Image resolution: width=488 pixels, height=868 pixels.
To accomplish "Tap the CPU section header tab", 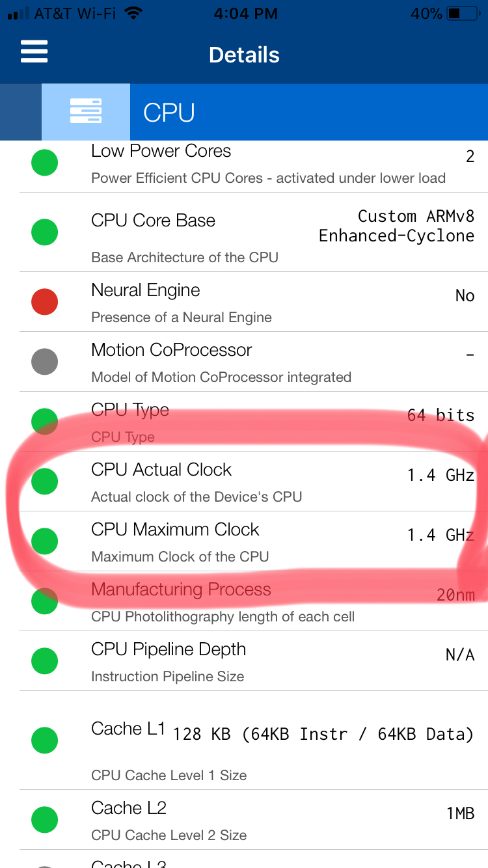I will [309, 112].
